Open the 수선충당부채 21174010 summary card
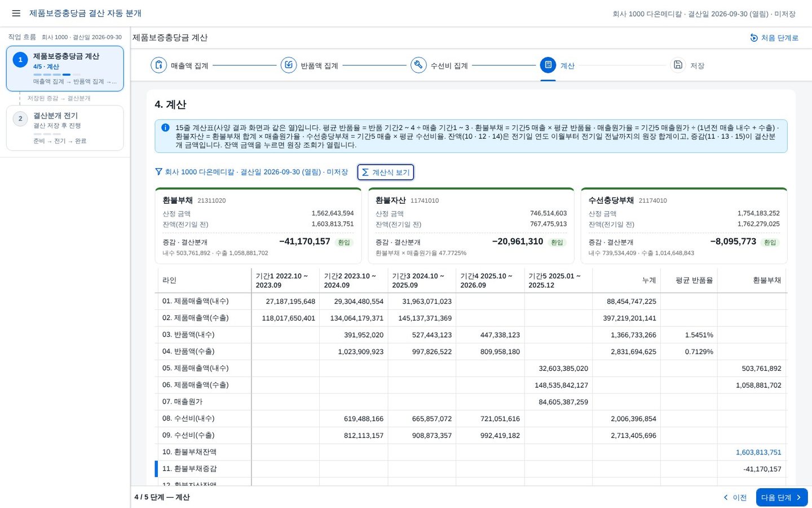Image resolution: width=812 pixels, height=508 pixels. pos(684,225)
